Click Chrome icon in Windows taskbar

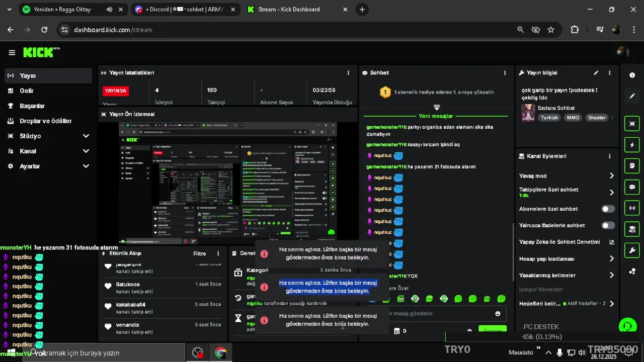(x=220, y=353)
